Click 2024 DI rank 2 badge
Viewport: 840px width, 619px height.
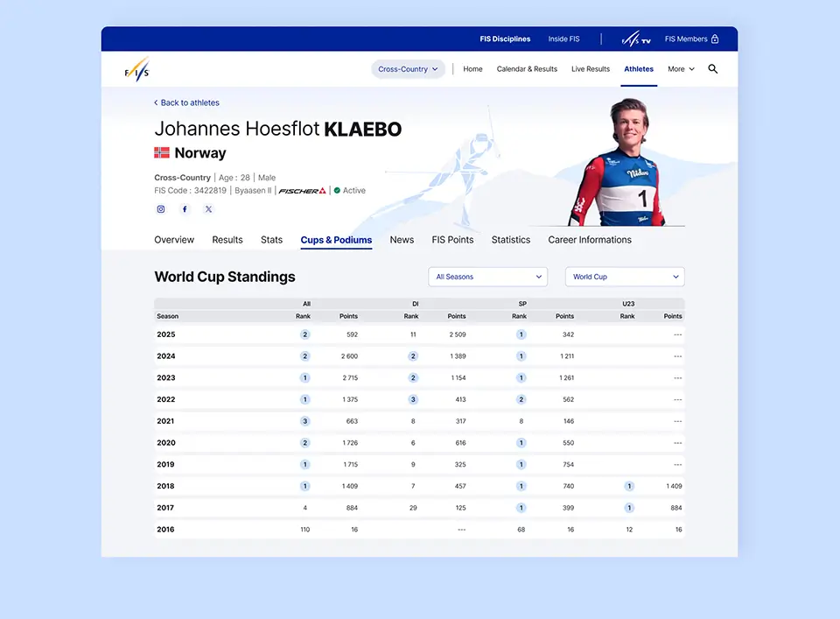tap(413, 355)
